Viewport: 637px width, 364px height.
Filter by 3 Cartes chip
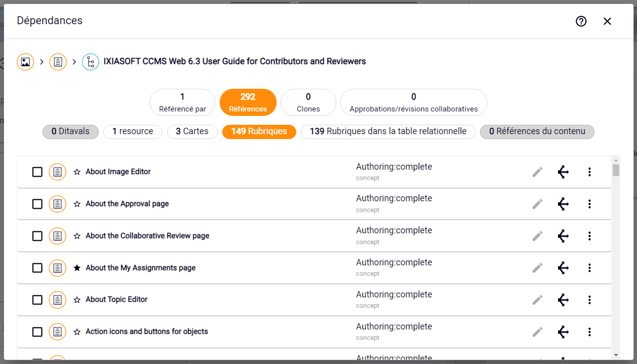click(x=192, y=132)
